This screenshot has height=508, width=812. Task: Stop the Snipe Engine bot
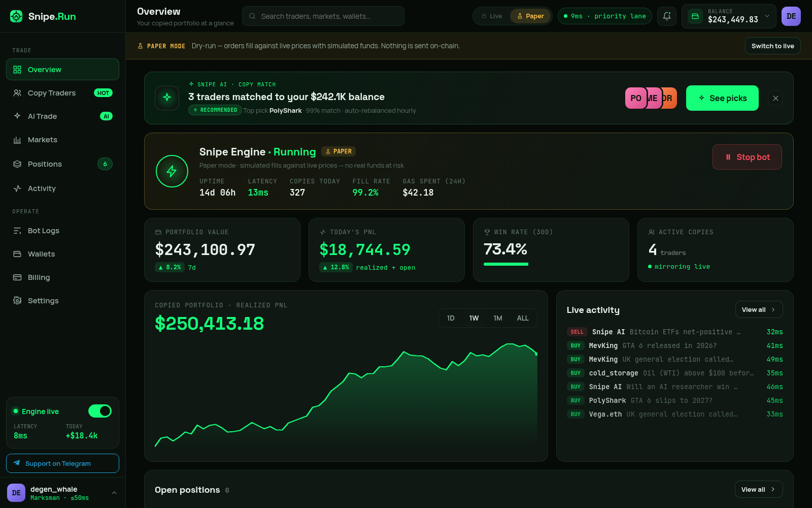[747, 157]
